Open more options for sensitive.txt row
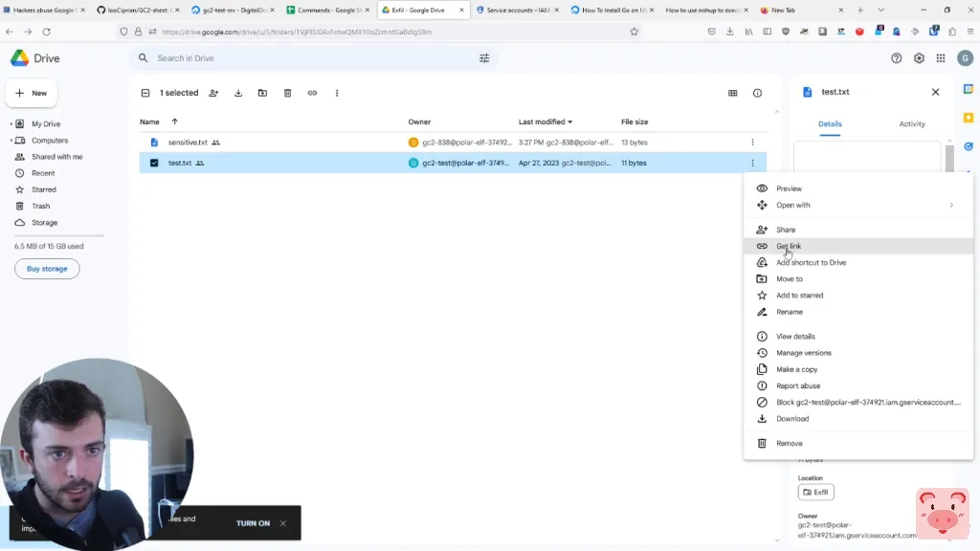The width and height of the screenshot is (980, 551). pyautogui.click(x=752, y=143)
